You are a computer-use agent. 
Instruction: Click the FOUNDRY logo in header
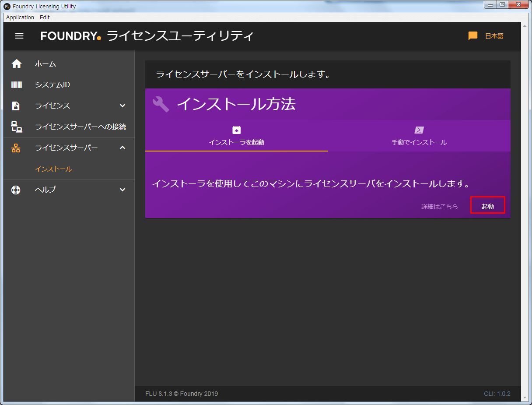[x=71, y=36]
